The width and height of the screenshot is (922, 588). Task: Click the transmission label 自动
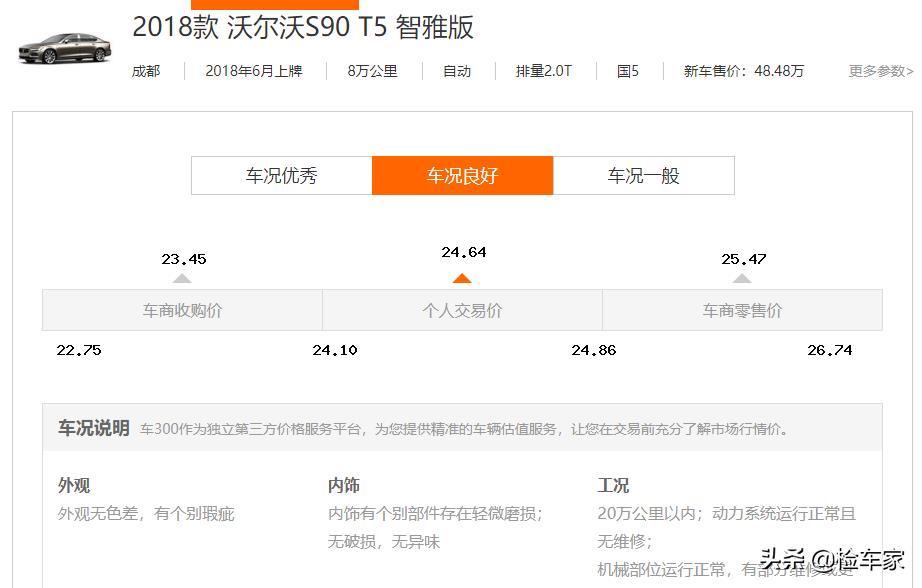(457, 71)
